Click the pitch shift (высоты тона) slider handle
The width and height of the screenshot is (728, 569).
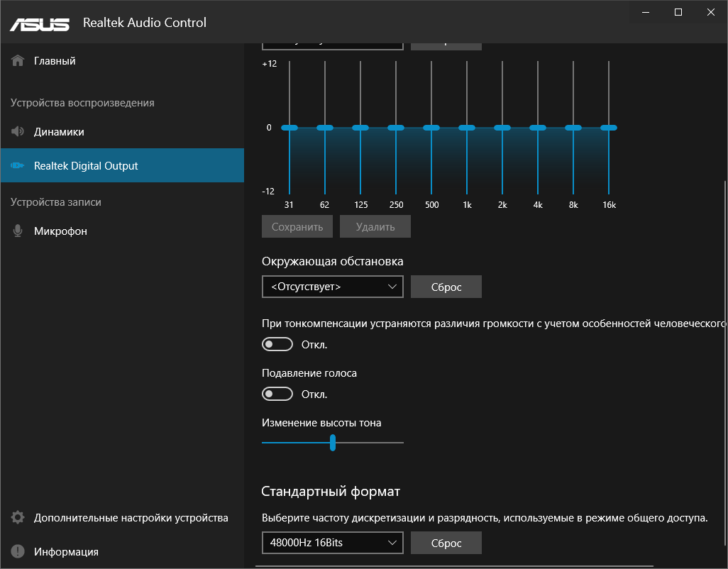point(332,443)
